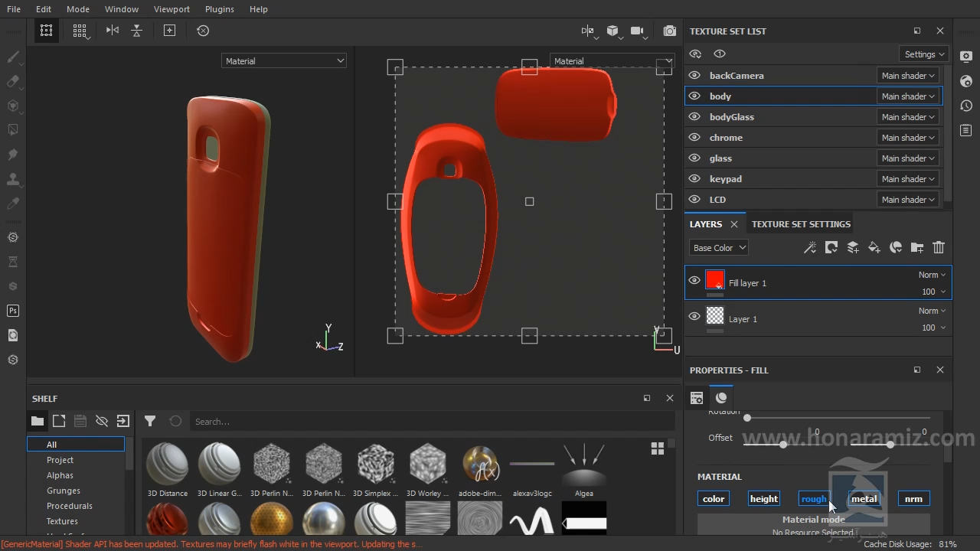Toggle the rough material channel
Viewport: 980px width, 551px height.
814,499
